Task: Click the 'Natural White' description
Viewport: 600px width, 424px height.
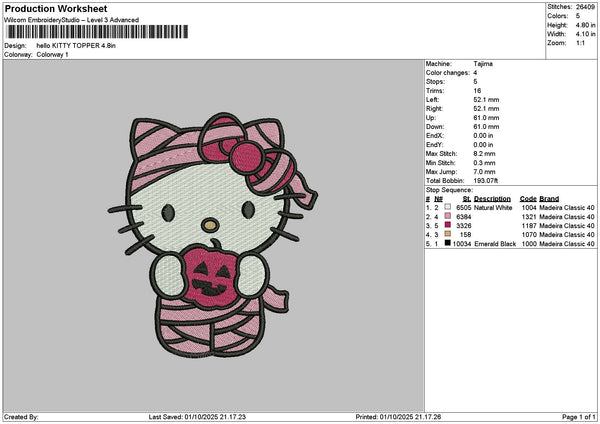Action: [493, 208]
